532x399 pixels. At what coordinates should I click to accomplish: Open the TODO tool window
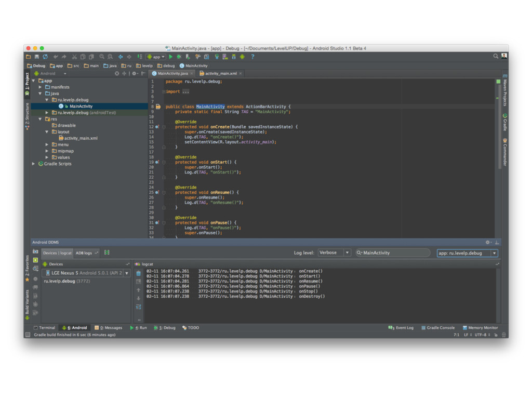191,328
